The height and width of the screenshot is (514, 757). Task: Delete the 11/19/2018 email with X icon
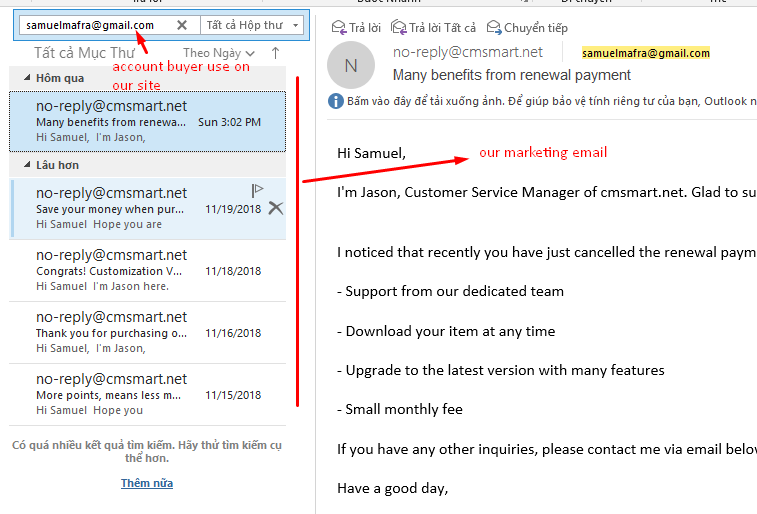276,208
